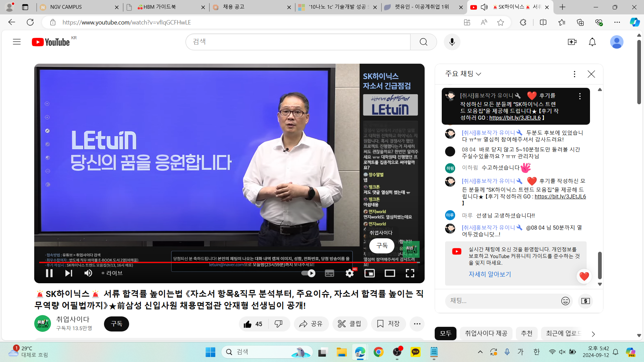Open more actions below the video
This screenshot has width=644, height=362.
coord(417,324)
